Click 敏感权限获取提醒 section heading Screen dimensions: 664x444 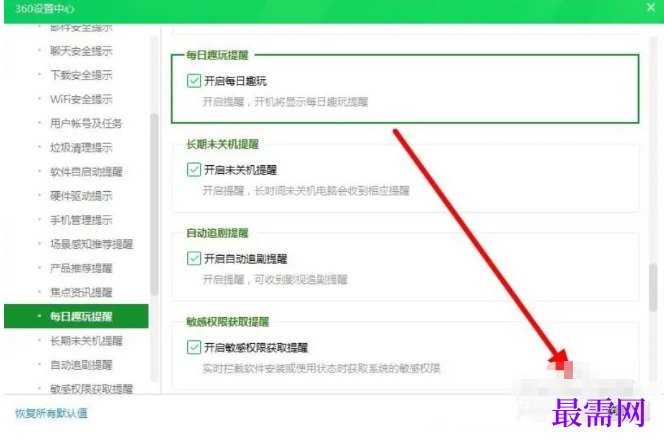[228, 322]
